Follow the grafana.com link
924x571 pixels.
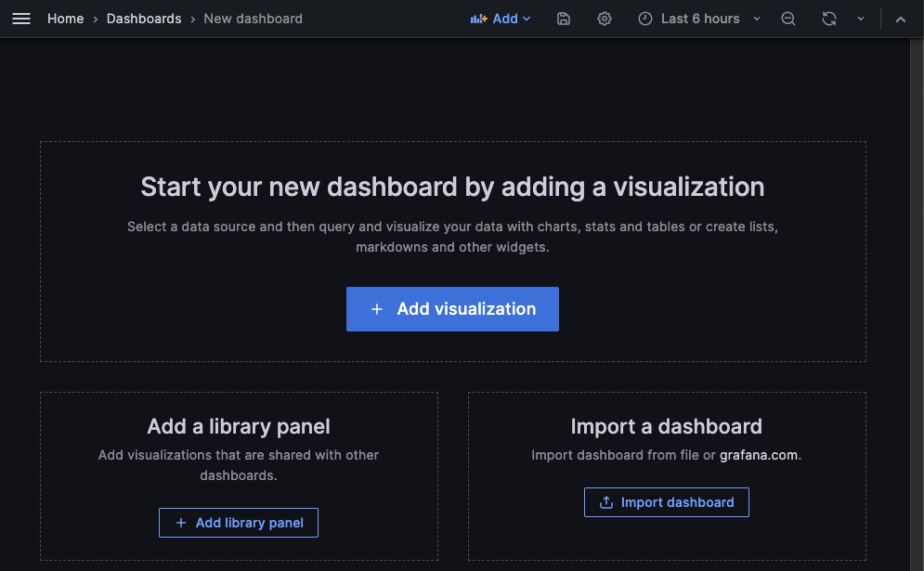click(759, 455)
